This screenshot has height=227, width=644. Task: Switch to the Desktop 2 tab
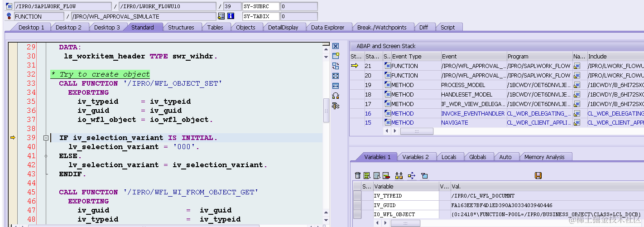click(x=69, y=27)
